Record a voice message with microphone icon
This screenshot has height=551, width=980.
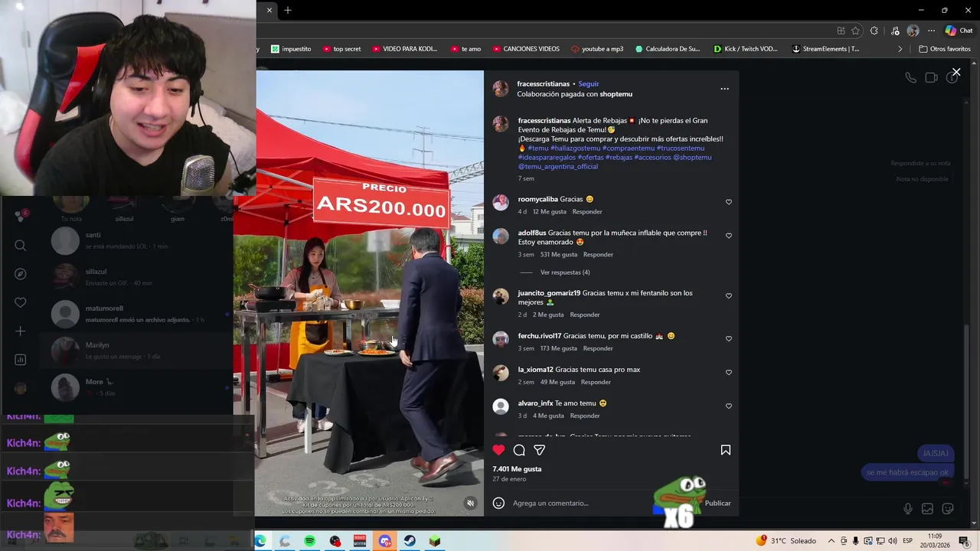point(907,509)
